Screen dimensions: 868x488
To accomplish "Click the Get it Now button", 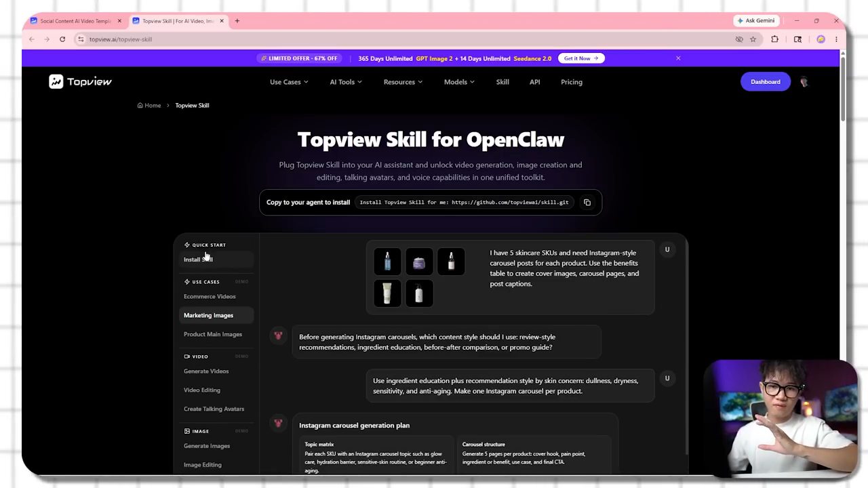I will [581, 58].
